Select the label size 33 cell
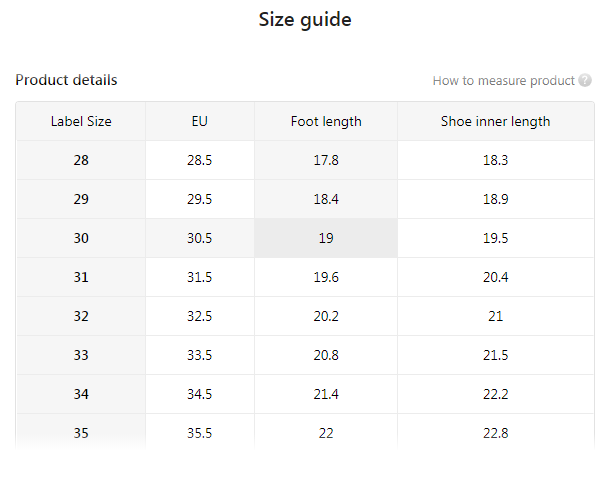Screen dimensions: 612x490 81,355
